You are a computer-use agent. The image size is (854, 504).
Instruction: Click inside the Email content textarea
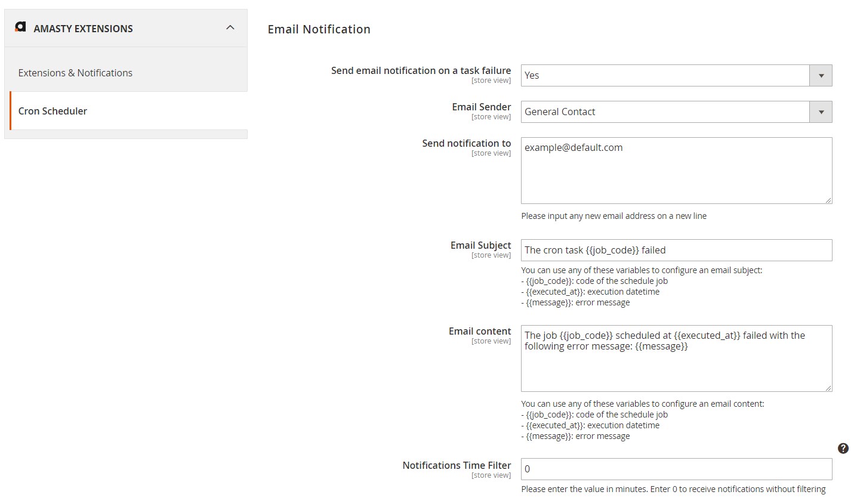click(x=676, y=364)
